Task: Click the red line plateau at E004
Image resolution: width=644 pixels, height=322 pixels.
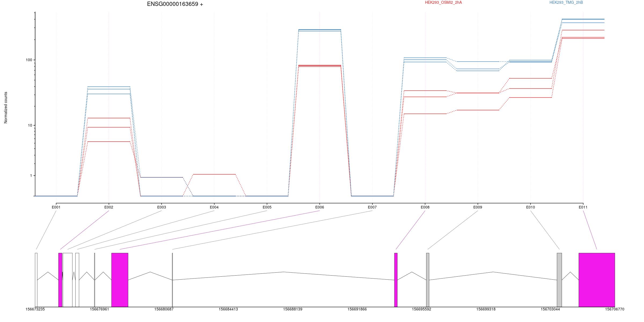Action: pyautogui.click(x=214, y=174)
